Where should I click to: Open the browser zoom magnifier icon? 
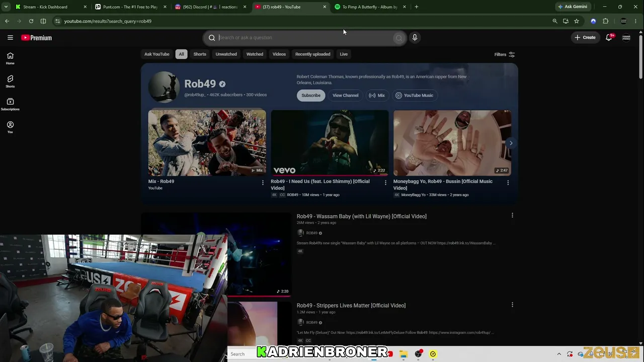(555, 21)
